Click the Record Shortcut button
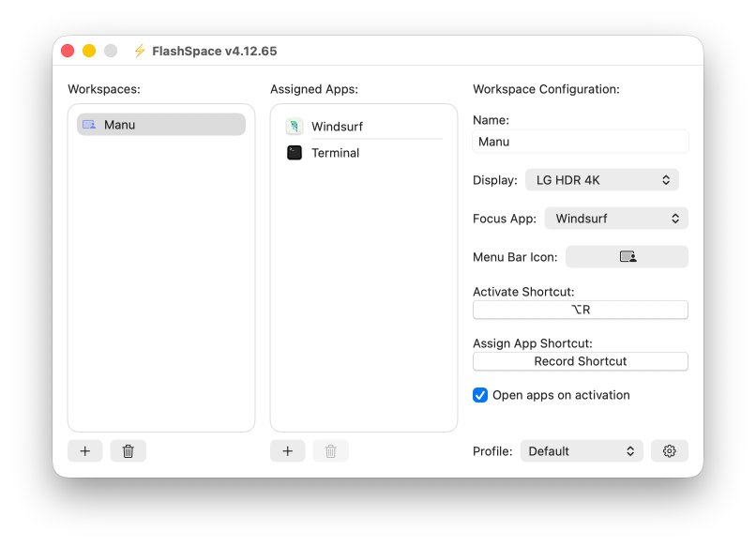Image resolution: width=756 pixels, height=547 pixels. click(x=580, y=361)
